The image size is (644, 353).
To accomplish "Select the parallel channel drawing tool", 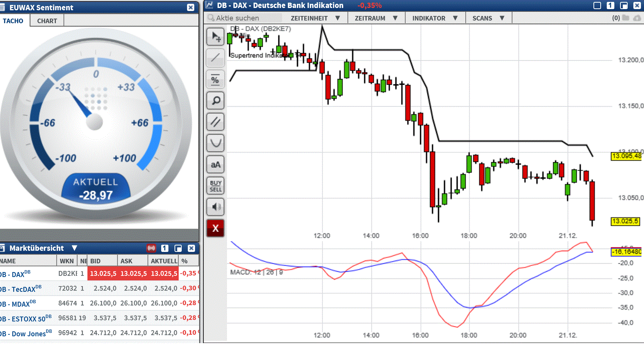I will pos(215,122).
